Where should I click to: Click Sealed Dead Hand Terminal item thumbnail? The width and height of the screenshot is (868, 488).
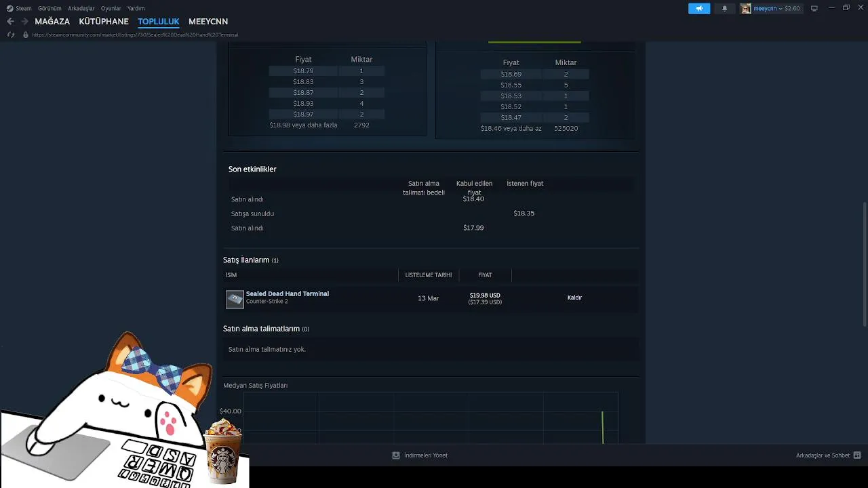click(235, 299)
